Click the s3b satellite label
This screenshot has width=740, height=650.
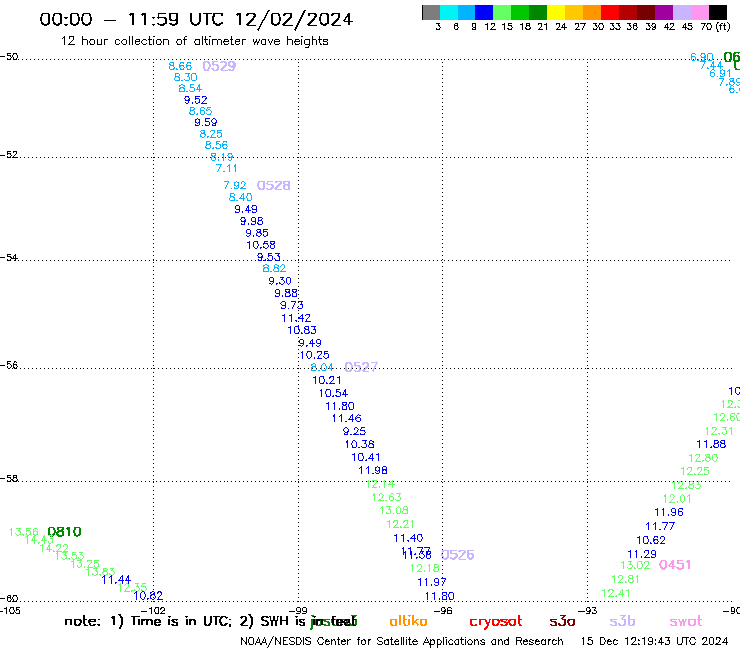622,621
